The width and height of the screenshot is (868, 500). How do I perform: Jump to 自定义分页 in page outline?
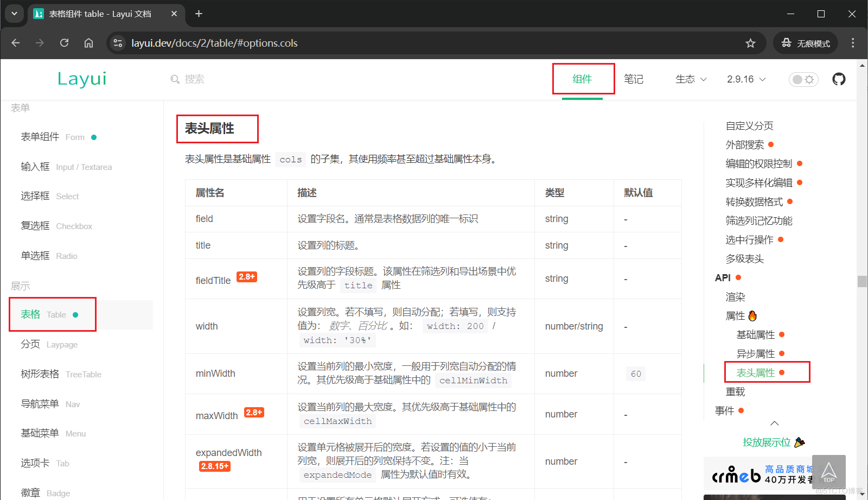[x=749, y=126]
